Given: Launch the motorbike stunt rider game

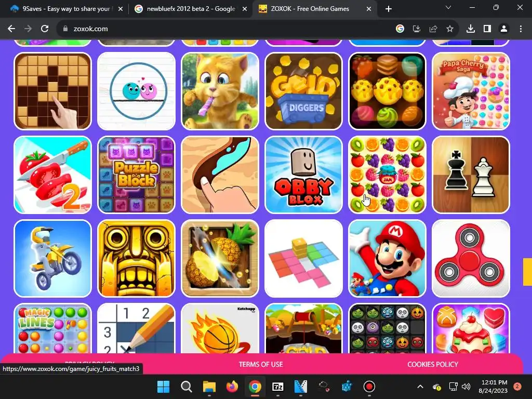Looking at the screenshot, I should [52, 258].
